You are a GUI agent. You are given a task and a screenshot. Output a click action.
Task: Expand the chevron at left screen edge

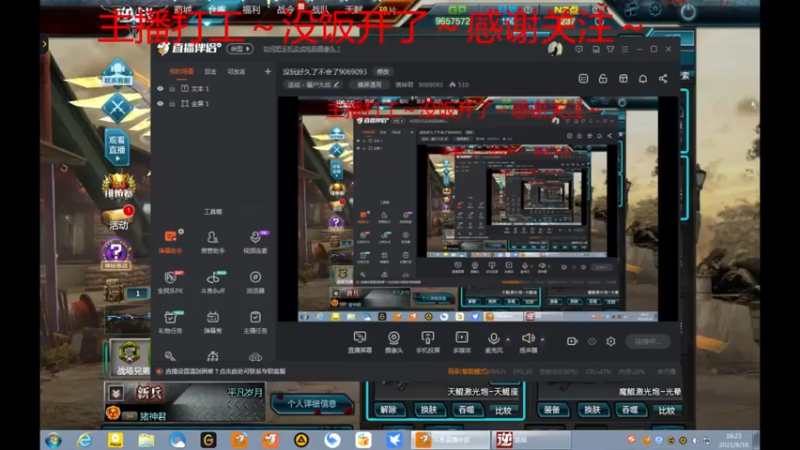(44, 44)
